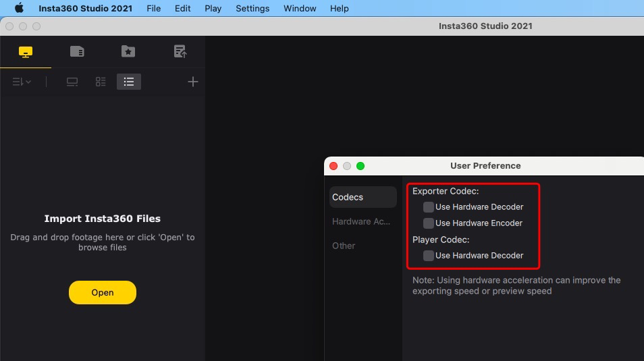The image size is (644, 361).
Task: Zoom the User Preference window with green button
Action: pos(360,166)
